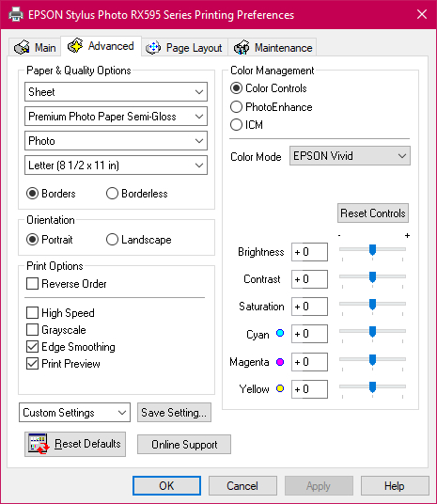Click the Maintenance tab icon

pos(242,48)
